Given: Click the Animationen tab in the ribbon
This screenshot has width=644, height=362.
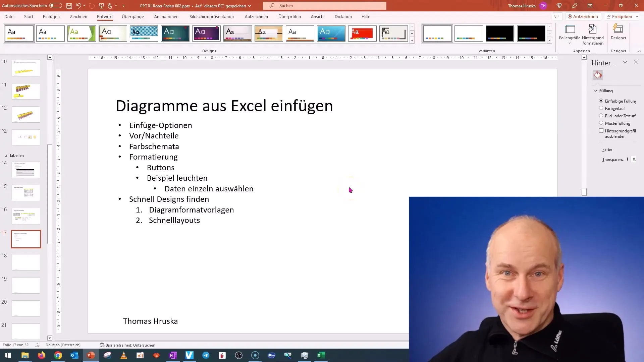Looking at the screenshot, I should click(167, 16).
